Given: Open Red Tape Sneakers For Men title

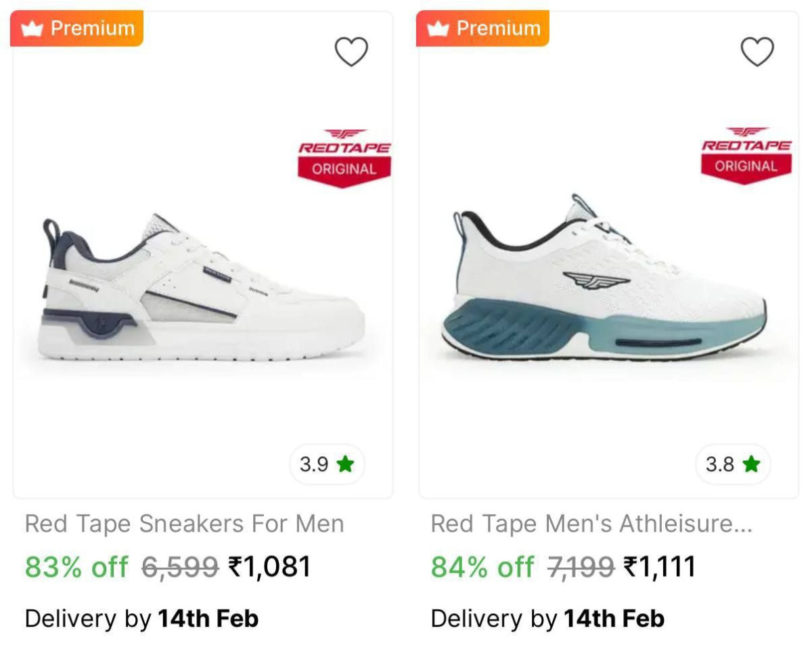Looking at the screenshot, I should point(185,524).
